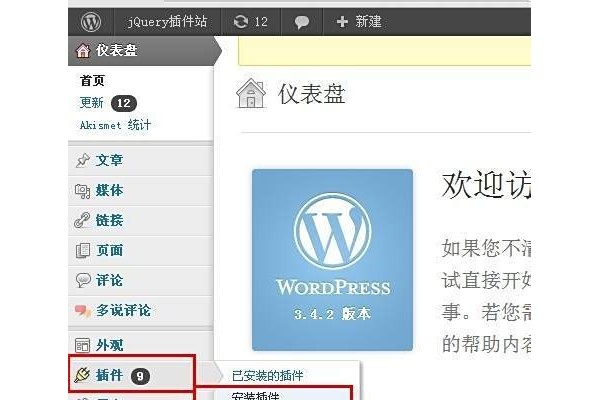The height and width of the screenshot is (400, 600).
Task: Select 已安装的插件 in flyout submenu
Action: click(x=267, y=376)
